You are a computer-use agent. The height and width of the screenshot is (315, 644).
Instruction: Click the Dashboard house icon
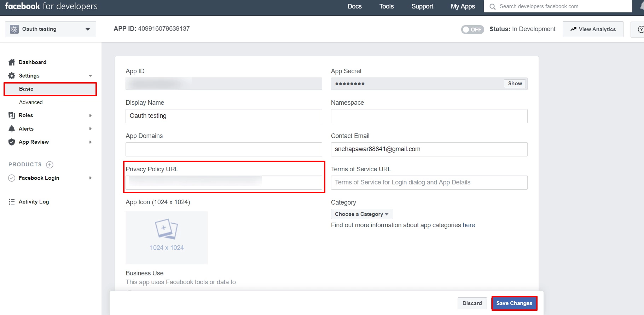[12, 62]
